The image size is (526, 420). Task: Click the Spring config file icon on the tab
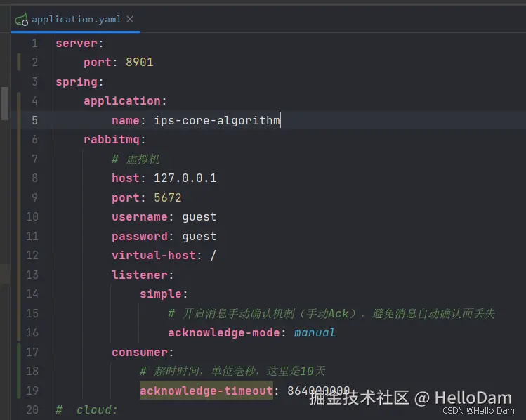coord(21,20)
